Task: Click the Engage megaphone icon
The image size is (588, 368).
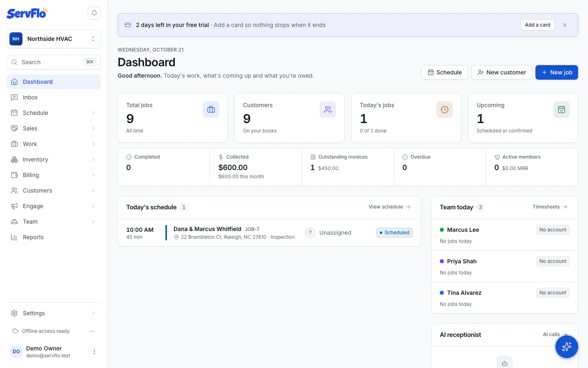Action: tap(14, 206)
